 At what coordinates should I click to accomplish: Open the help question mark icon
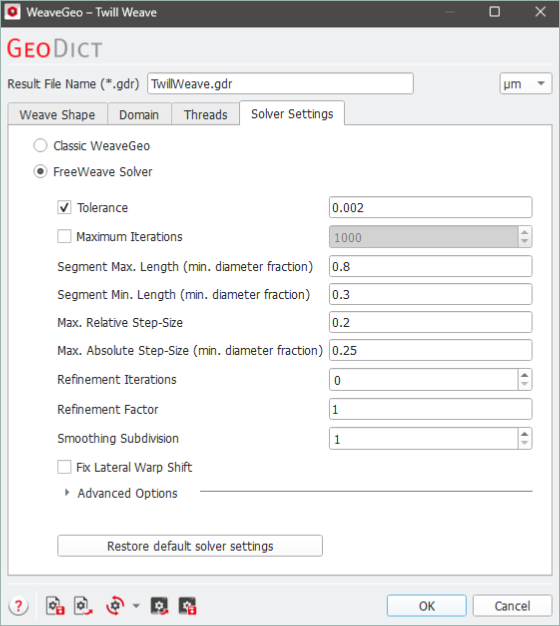click(18, 606)
